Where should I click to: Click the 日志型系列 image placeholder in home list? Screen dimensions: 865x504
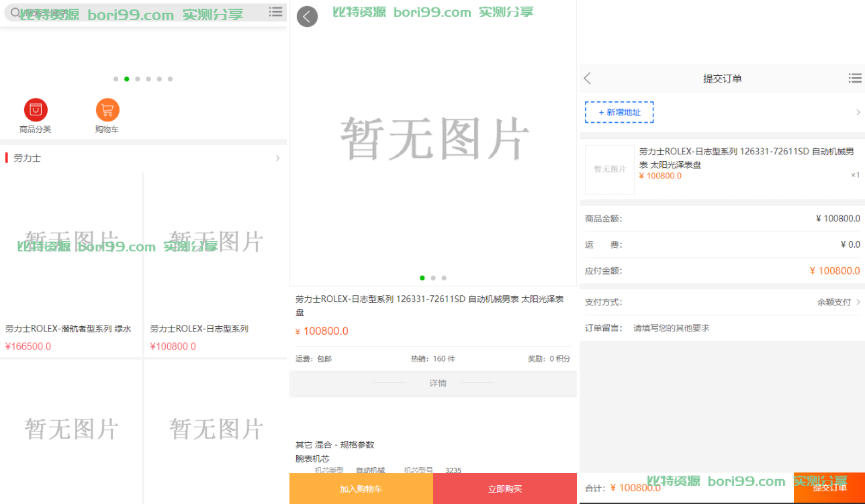tap(216, 242)
